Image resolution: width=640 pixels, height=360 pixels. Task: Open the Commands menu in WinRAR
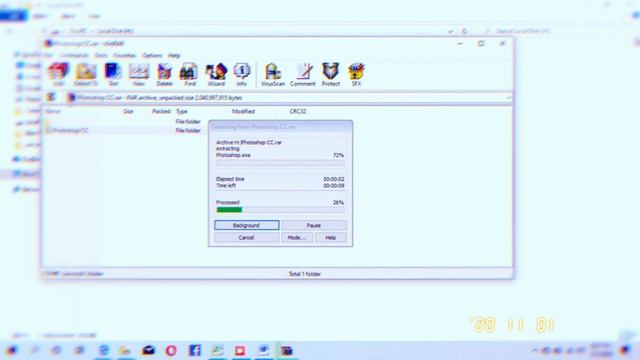[74, 56]
